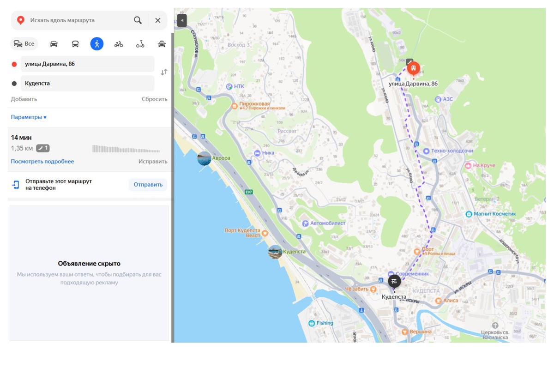Edit the 'Кудепста' destination field
Viewport: 554px width, 392px height.
point(88,84)
